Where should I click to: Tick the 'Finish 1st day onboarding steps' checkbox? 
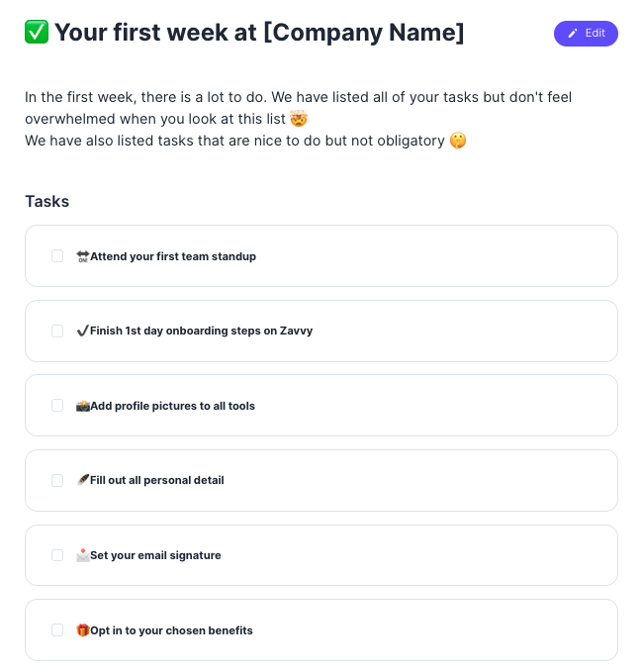tap(57, 331)
